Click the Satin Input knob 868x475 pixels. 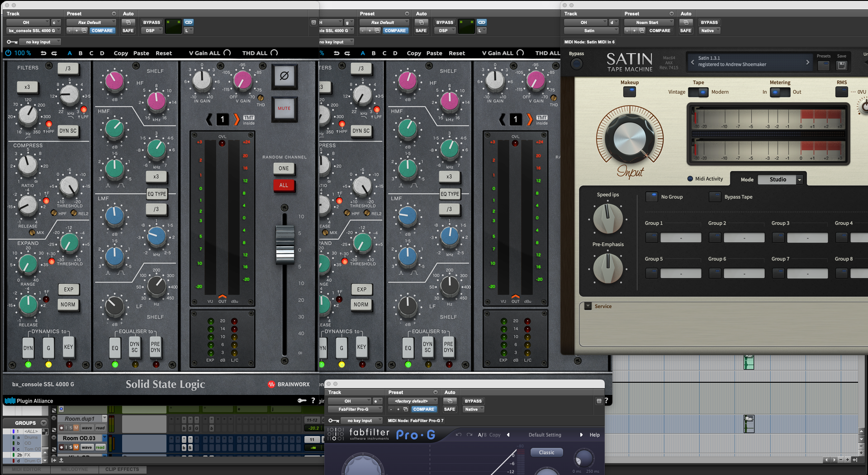630,139
